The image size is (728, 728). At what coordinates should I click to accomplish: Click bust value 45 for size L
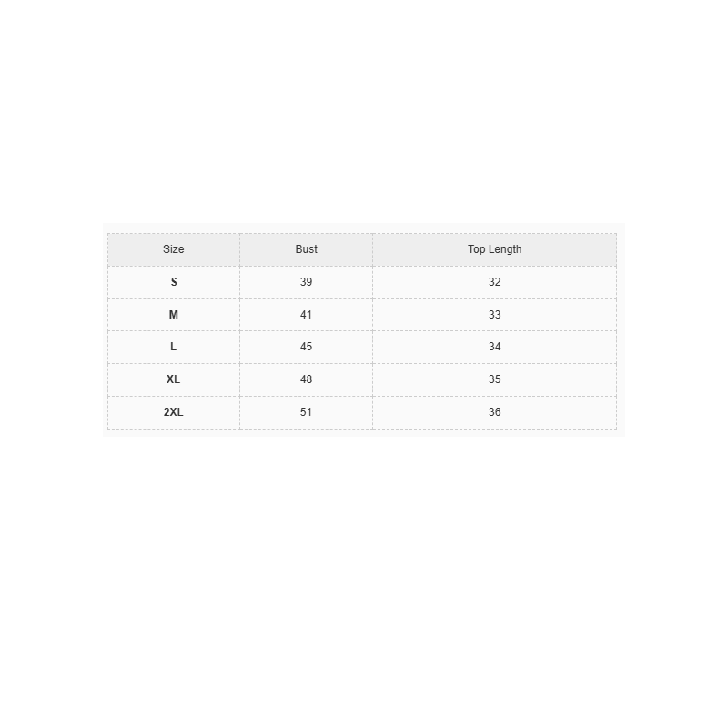click(x=307, y=347)
